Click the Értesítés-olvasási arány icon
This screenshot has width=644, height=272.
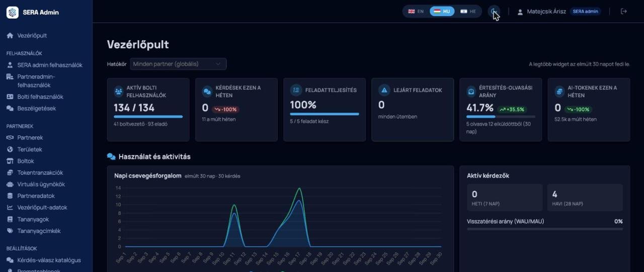click(471, 92)
